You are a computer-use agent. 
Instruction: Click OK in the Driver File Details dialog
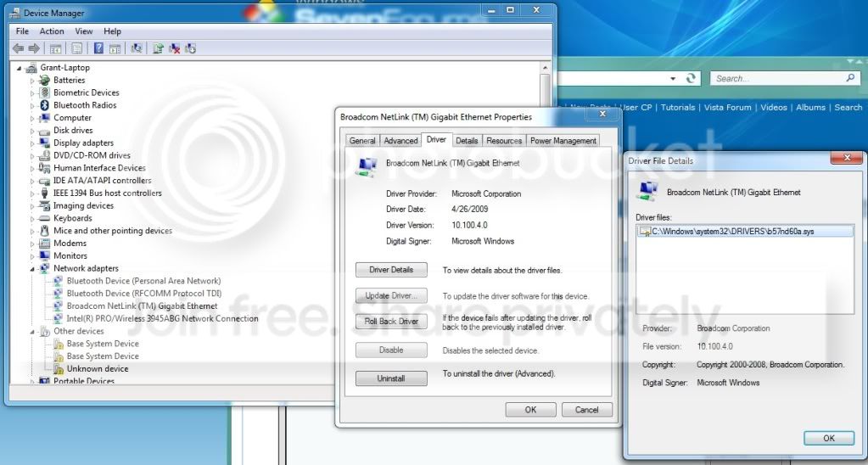click(829, 438)
